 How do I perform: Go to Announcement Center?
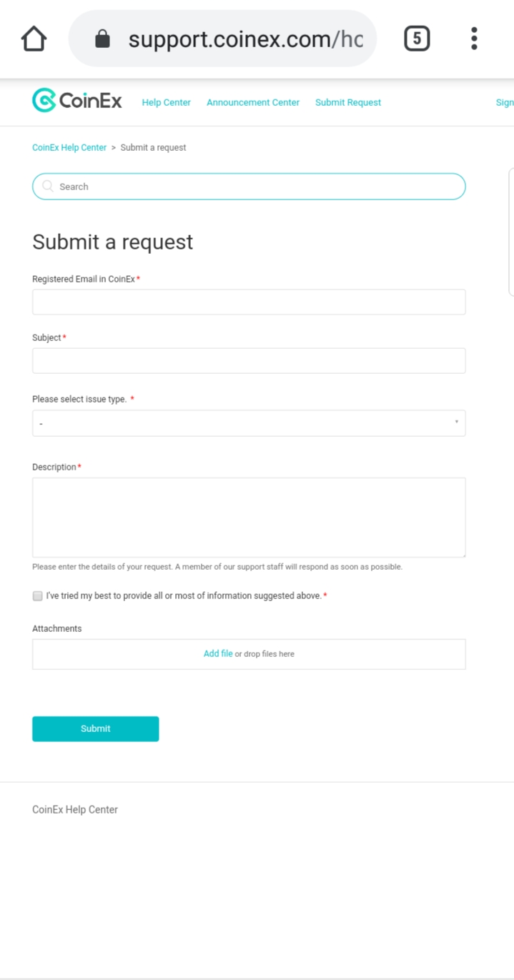pyautogui.click(x=253, y=102)
